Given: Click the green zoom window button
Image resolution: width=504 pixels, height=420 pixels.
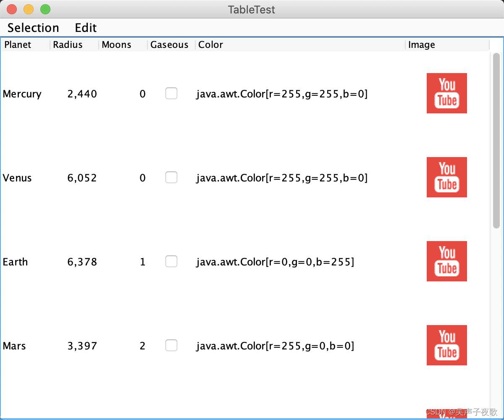Looking at the screenshot, I should [45, 9].
